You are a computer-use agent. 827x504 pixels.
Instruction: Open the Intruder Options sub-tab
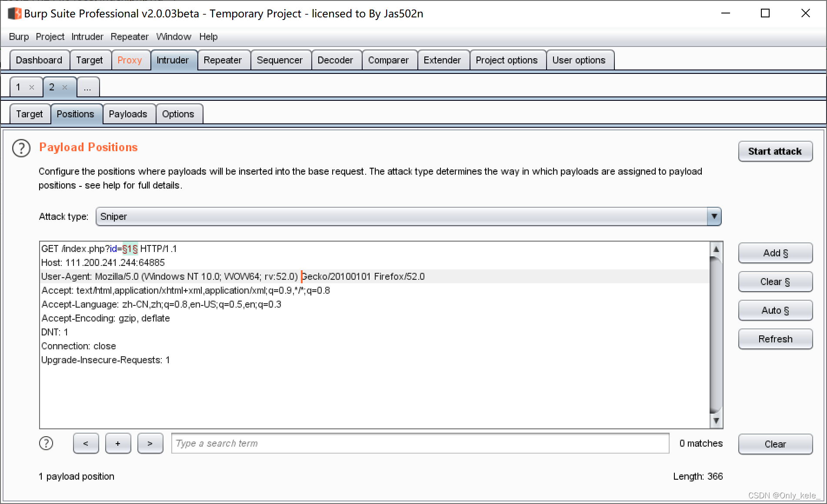coord(178,114)
